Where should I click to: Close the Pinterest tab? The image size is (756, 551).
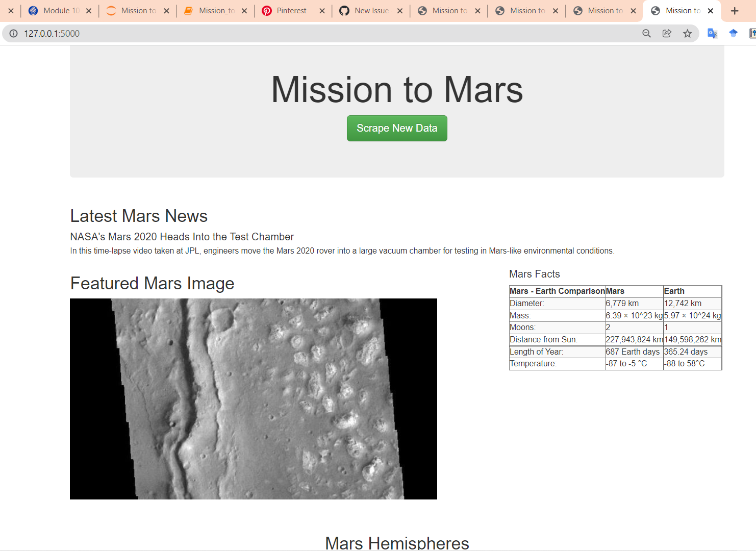(x=322, y=11)
